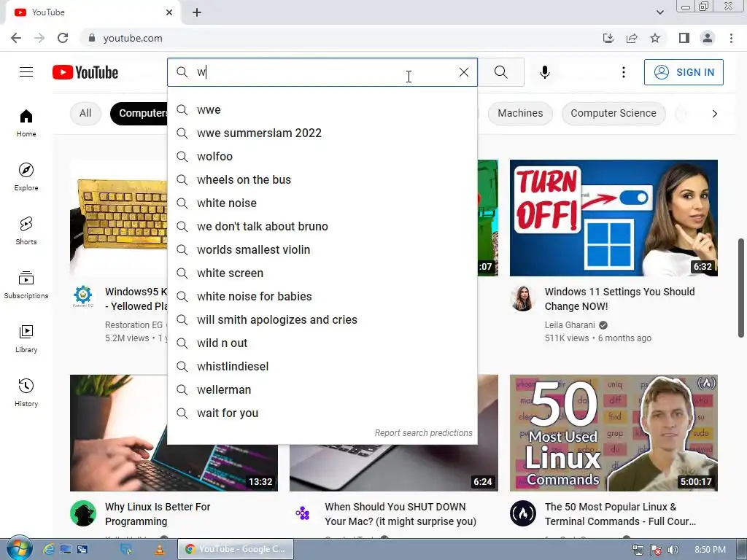Open History in the sidebar
This screenshot has width=747, height=560.
click(x=26, y=392)
